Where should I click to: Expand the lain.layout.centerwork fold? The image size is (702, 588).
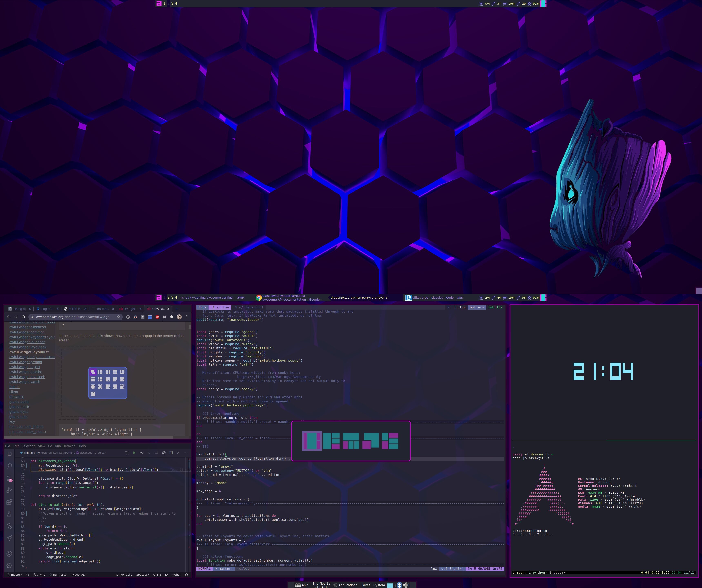tap(350, 544)
